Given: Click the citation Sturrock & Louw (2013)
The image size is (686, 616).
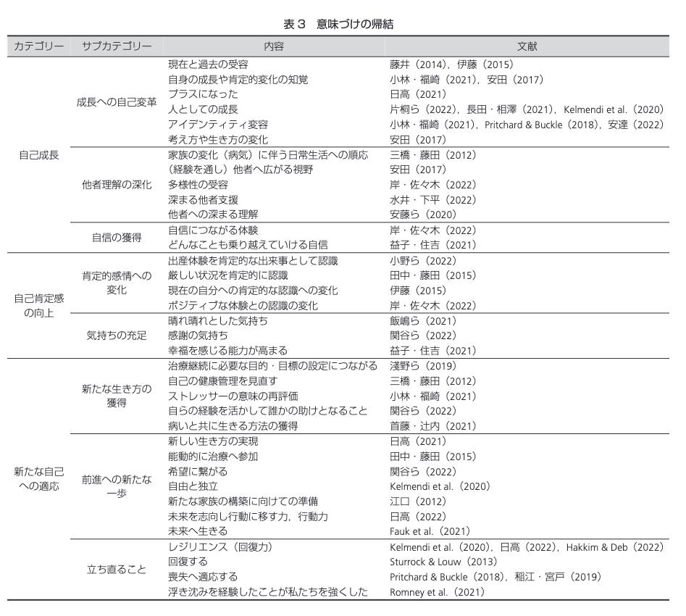Looking at the screenshot, I should 443,562.
